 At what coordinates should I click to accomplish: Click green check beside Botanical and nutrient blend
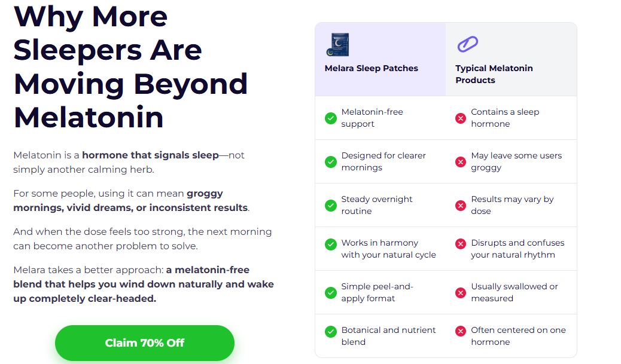coord(331,331)
